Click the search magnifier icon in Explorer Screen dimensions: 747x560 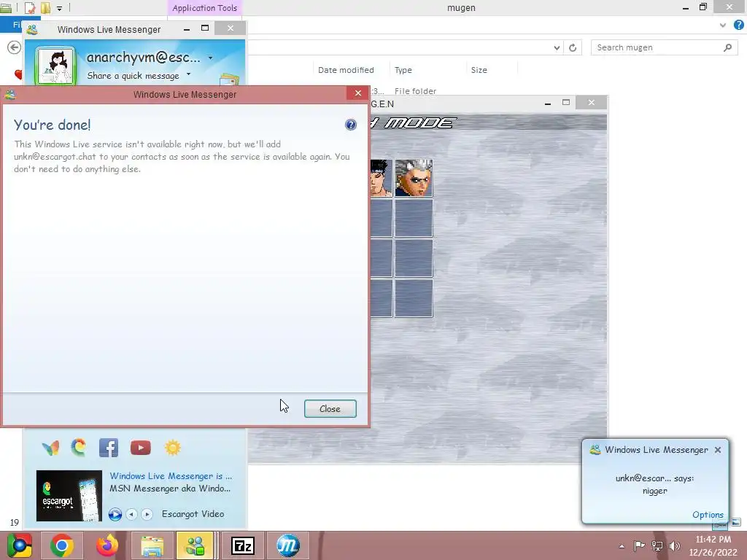[727, 47]
